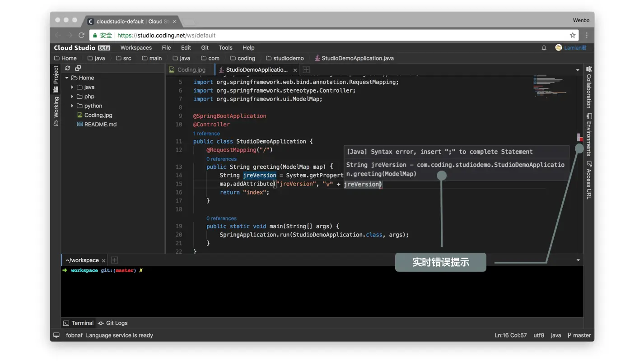The image size is (644, 361).
Task: Open the Help menu
Action: click(248, 48)
